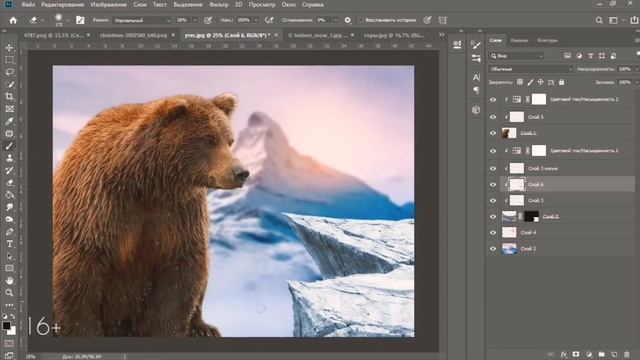Delete layer with trash icon
Viewport: 640px width, 360px height.
627,354
